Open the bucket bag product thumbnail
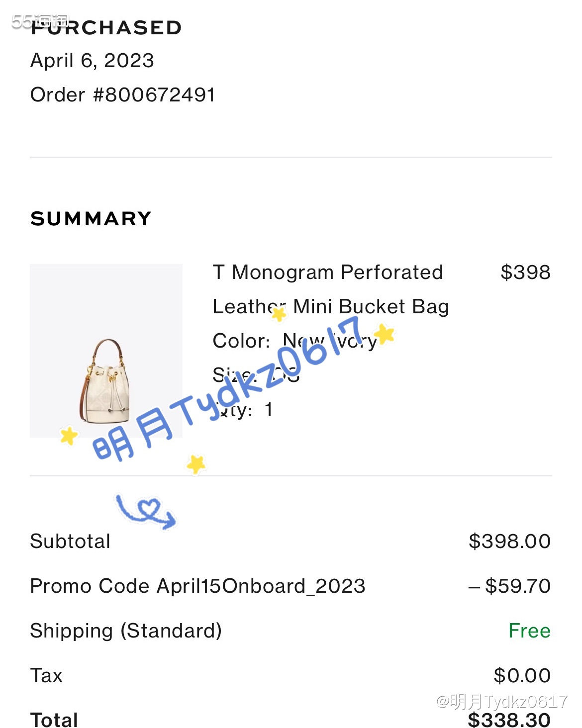 (106, 351)
